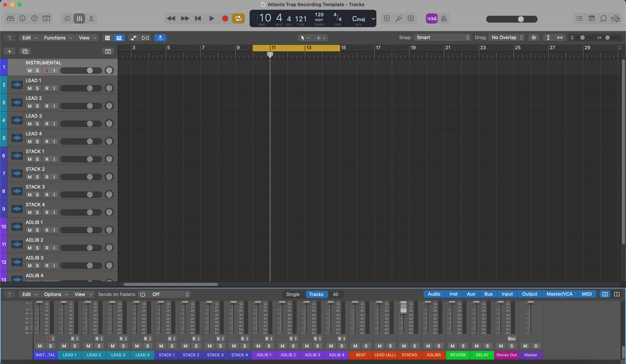Click the Go to Beginning button

coord(198,19)
